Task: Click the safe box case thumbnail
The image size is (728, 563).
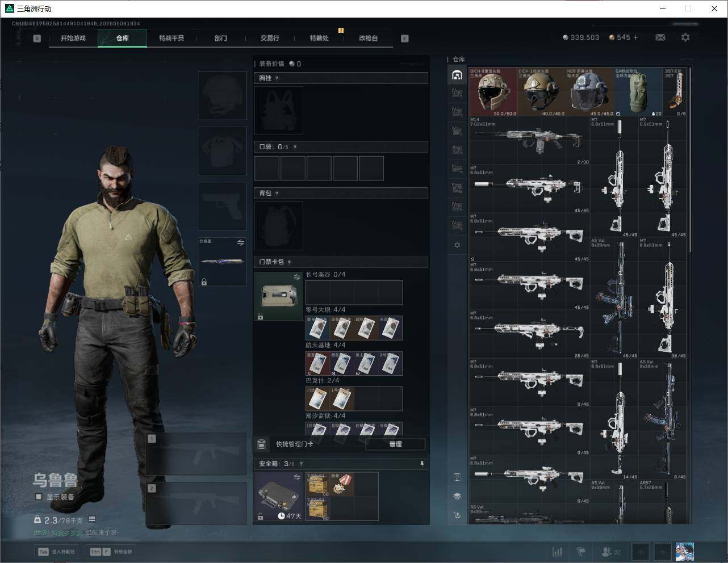Action: click(279, 497)
